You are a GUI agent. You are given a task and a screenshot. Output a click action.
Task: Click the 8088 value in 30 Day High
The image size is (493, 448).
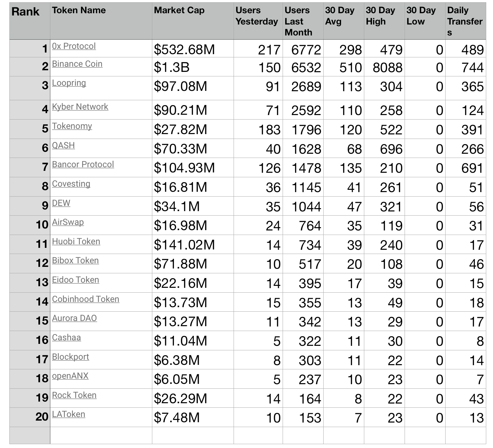tap(387, 68)
